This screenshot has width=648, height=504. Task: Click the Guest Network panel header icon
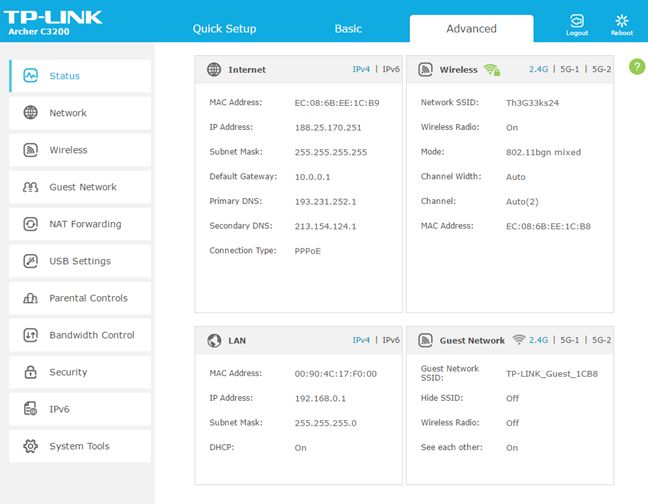pyautogui.click(x=425, y=340)
